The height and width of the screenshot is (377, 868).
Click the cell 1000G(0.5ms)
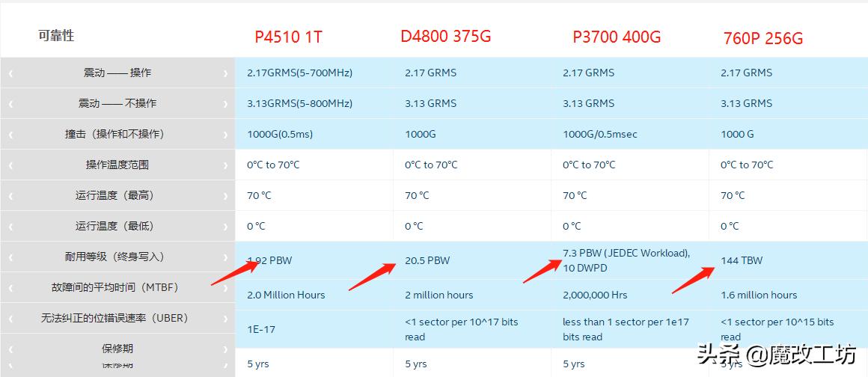[280, 134]
